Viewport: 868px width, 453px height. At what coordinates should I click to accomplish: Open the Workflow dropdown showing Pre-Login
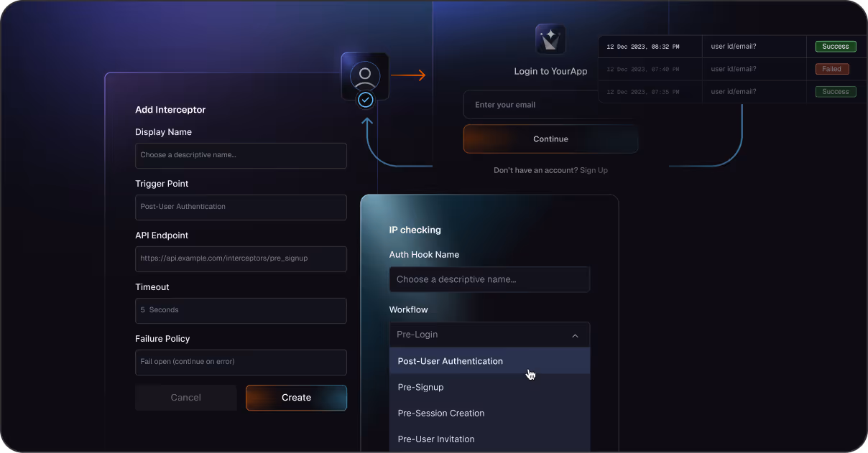point(489,335)
